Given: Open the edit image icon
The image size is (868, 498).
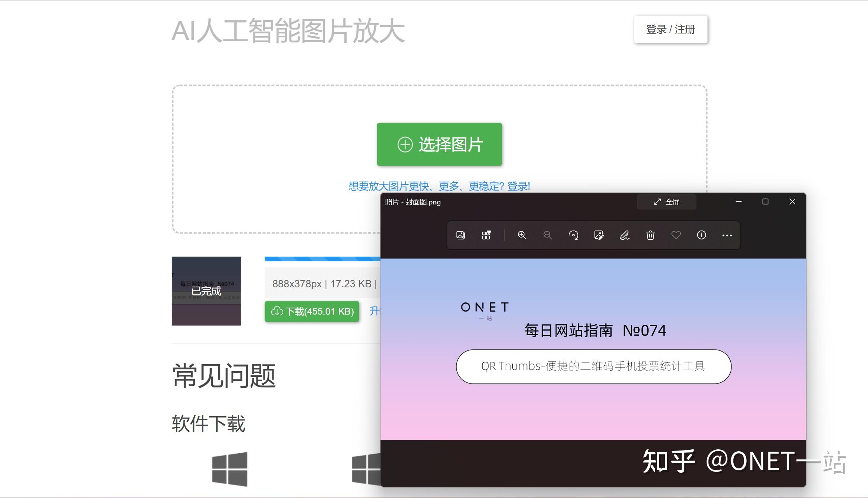Looking at the screenshot, I should click(599, 235).
